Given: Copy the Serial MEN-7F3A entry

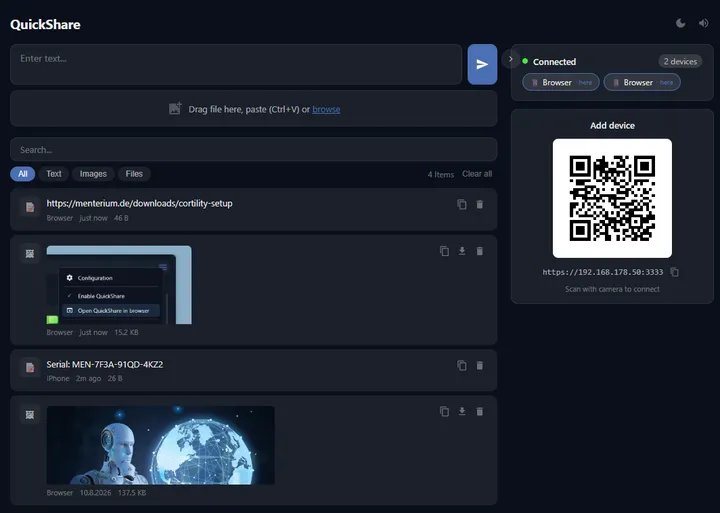Looking at the screenshot, I should pos(462,365).
